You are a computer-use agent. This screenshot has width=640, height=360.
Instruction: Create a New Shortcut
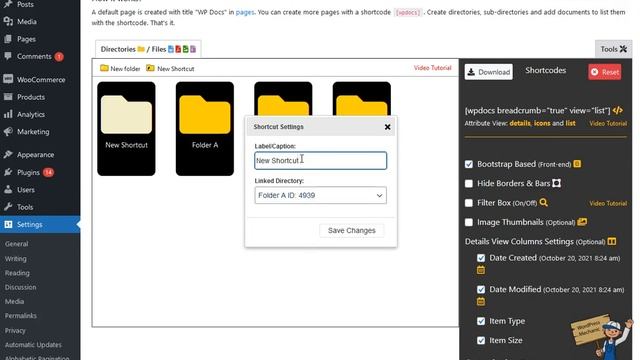coord(170,69)
